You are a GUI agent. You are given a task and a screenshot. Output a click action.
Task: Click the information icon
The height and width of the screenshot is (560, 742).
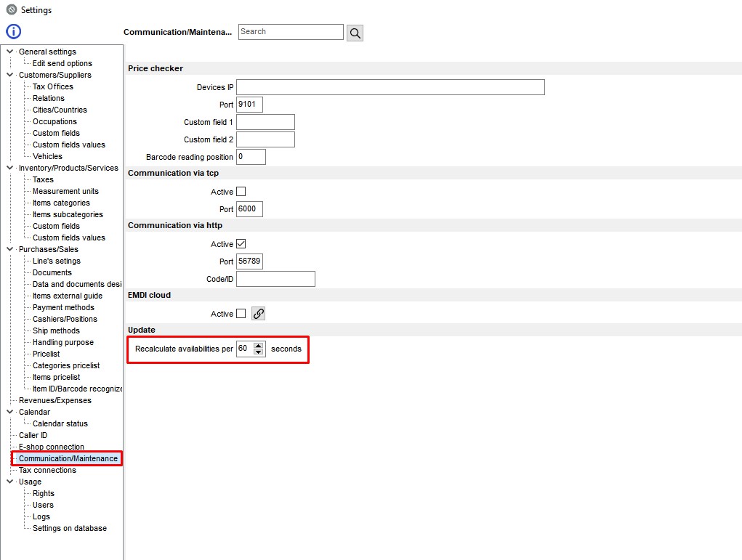click(x=13, y=31)
